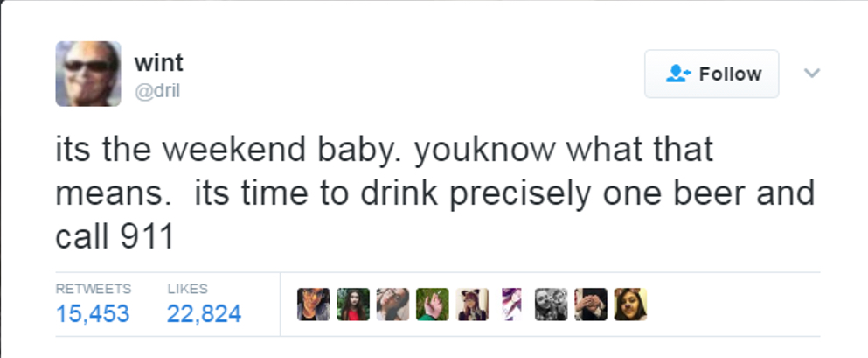Click the display name wint
Screen dimensions: 868x358
point(158,63)
